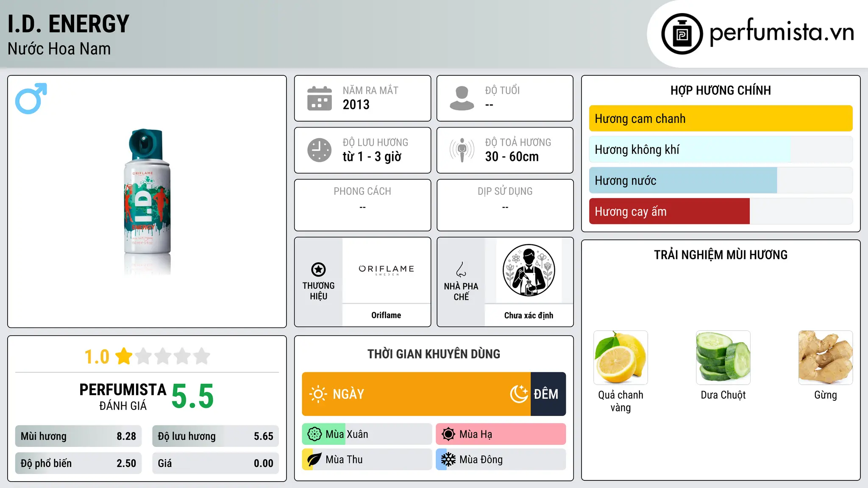Click the Perfumista Đánh Giá label

tap(123, 396)
